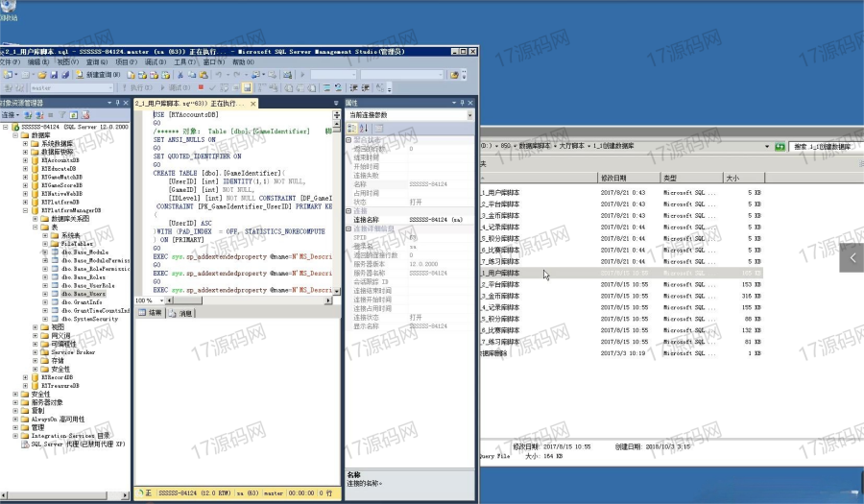Parse the query with the checkmark icon
This screenshot has height=504, width=864.
click(212, 87)
